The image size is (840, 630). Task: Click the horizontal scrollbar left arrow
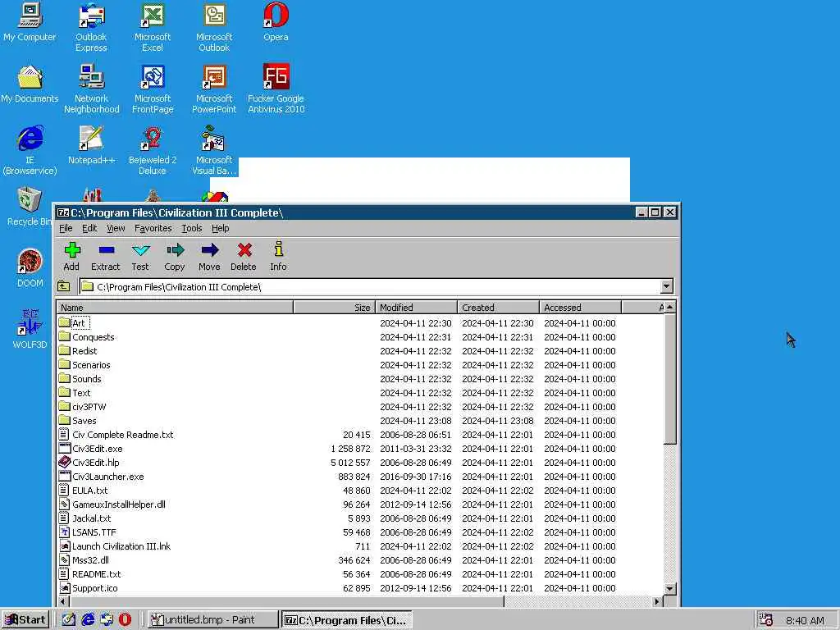[x=63, y=601]
